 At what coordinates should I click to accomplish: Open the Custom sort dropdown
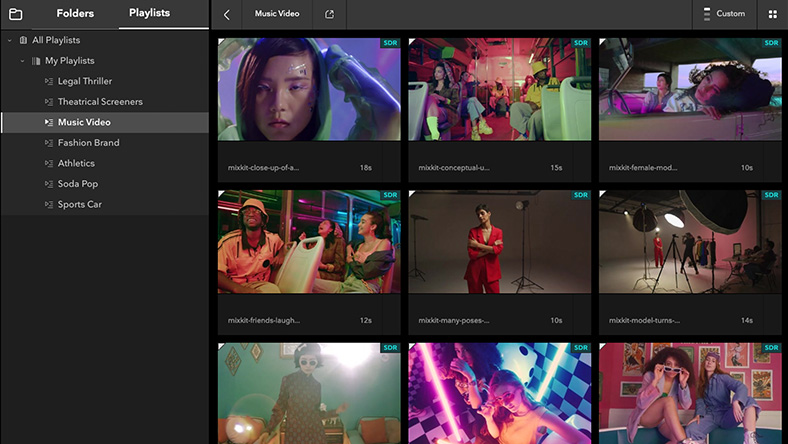point(724,14)
